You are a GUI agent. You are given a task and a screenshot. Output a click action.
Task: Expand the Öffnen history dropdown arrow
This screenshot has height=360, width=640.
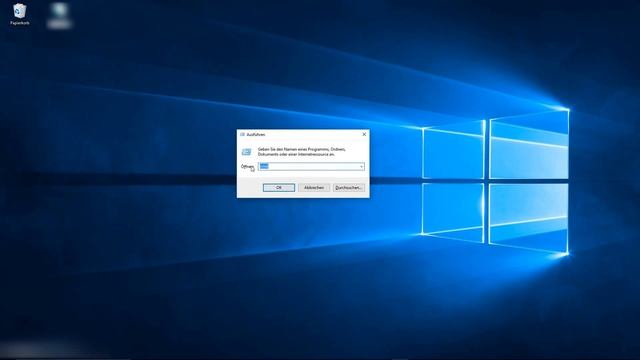(361, 166)
